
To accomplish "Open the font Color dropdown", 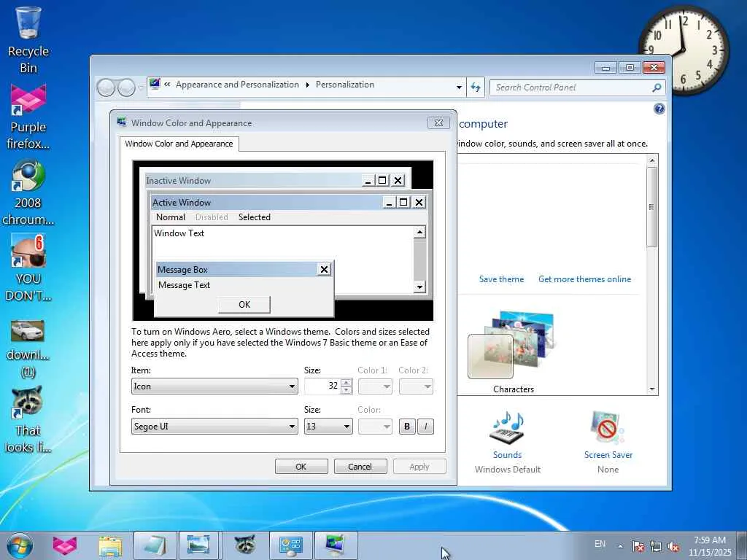I will 375,426.
